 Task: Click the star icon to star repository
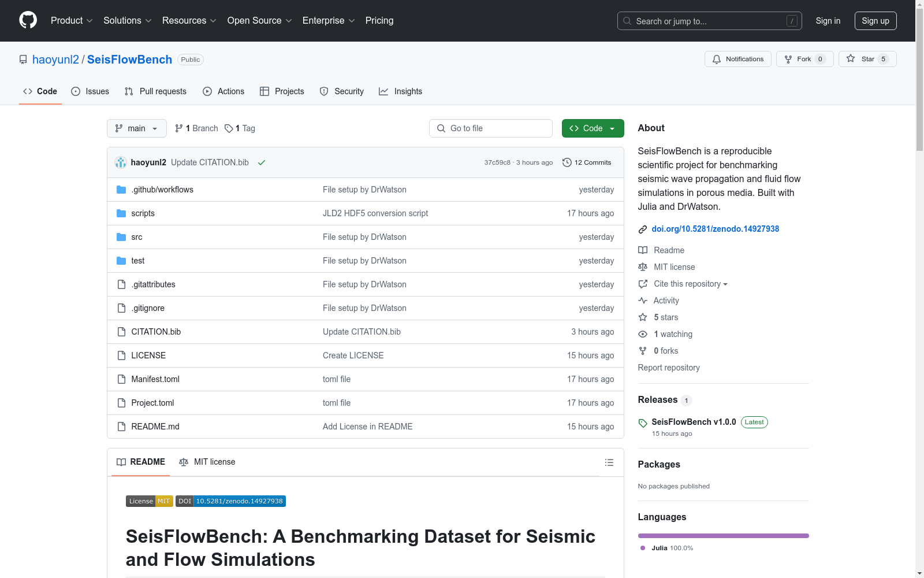[851, 58]
